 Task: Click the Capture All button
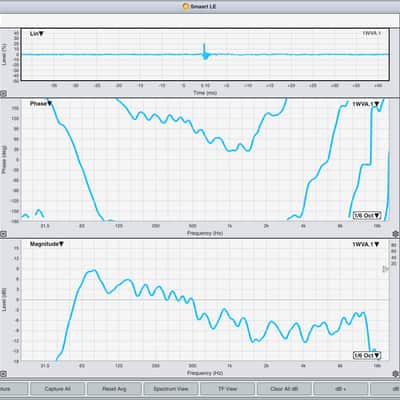(x=57, y=389)
